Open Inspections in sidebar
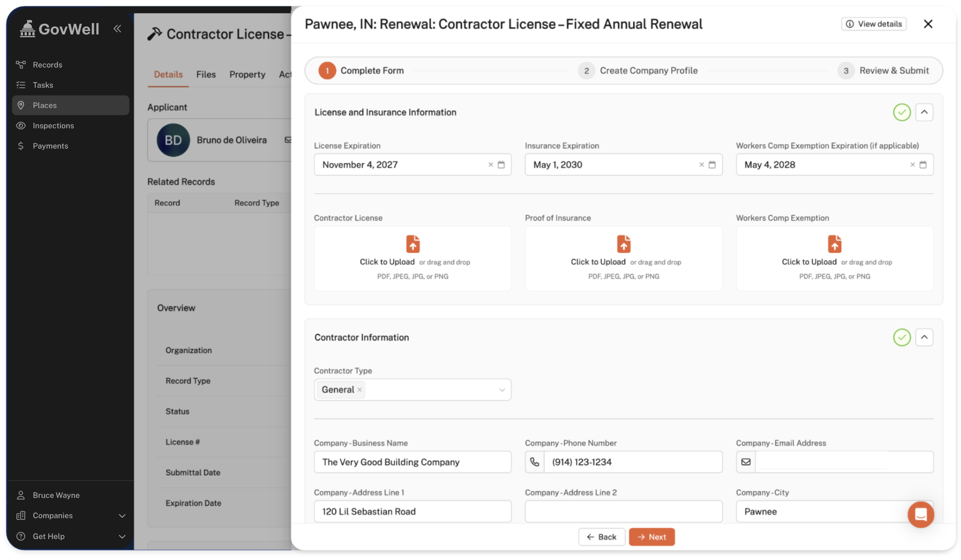Image resolution: width=961 pixels, height=560 pixels. click(53, 125)
